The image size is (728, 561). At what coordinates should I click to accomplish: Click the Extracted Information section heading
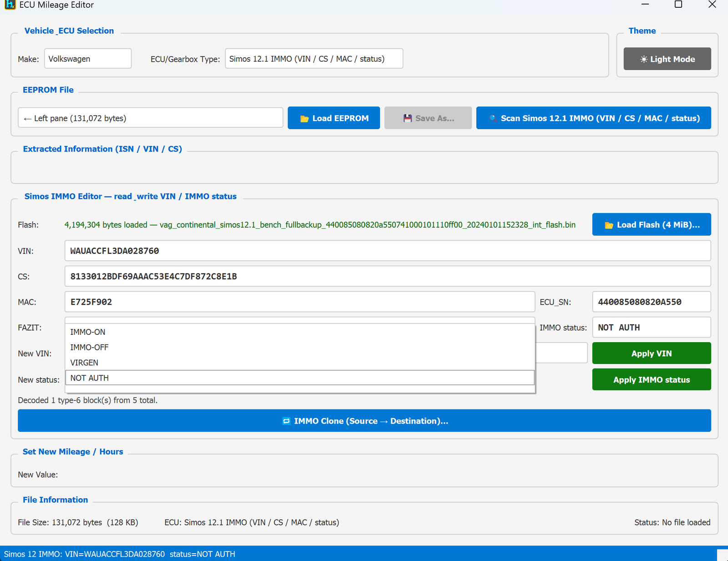102,149
